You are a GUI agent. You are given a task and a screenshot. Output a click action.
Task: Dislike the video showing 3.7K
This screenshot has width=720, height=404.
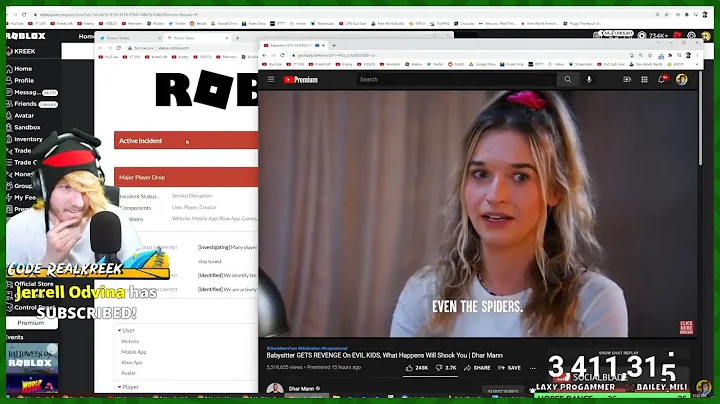[446, 368]
